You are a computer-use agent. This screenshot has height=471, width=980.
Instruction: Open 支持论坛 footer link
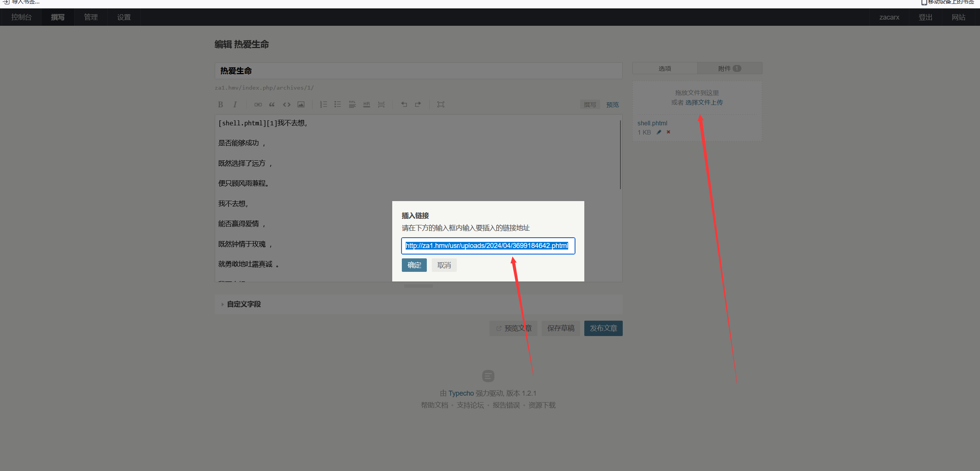470,405
